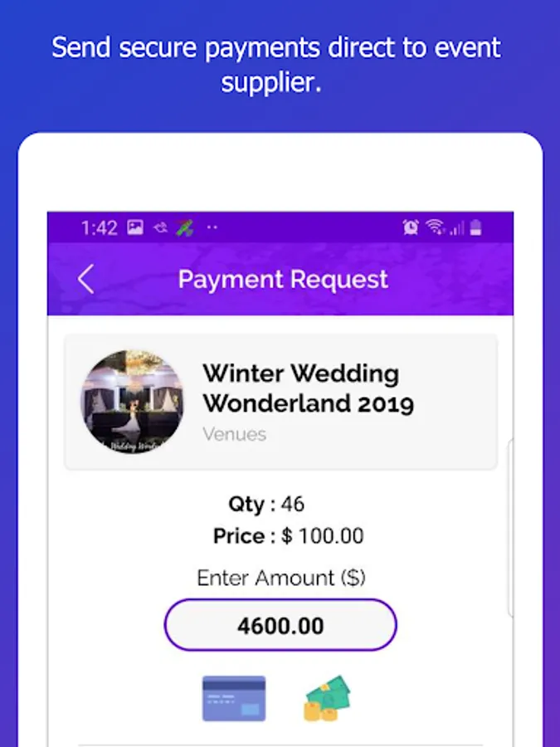Tap the Winter Wedding Wonderland 2019 title

tap(308, 388)
